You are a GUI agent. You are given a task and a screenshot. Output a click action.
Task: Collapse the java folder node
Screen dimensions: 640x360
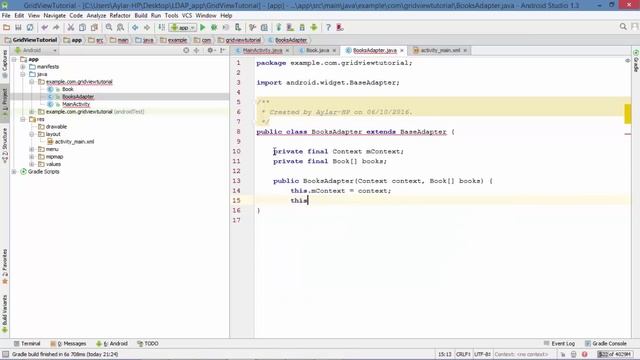(23, 74)
